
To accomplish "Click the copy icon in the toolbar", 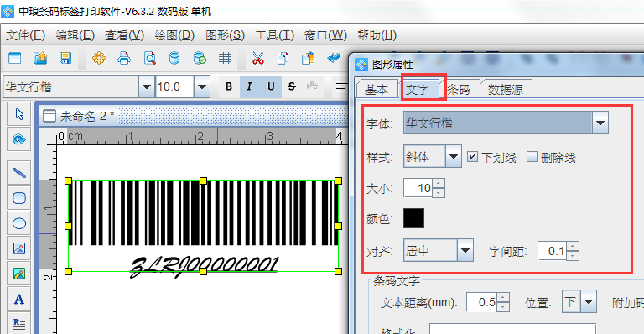I will pyautogui.click(x=283, y=58).
